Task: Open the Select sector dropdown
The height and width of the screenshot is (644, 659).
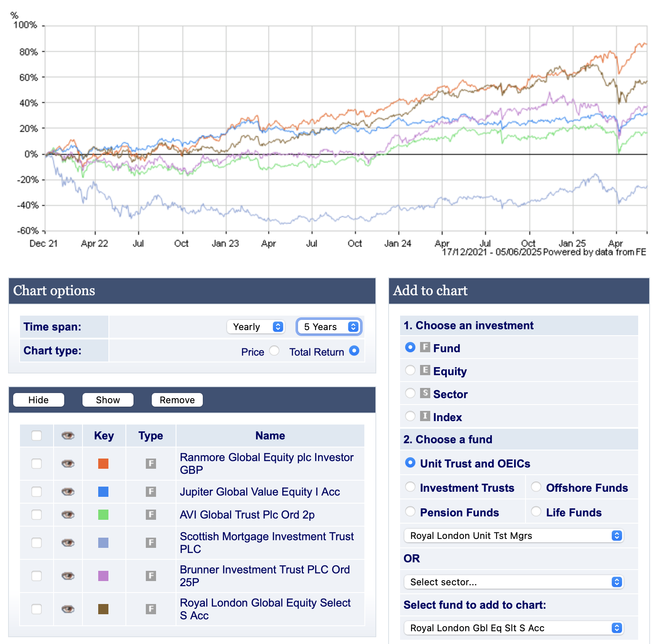Action: click(x=514, y=582)
